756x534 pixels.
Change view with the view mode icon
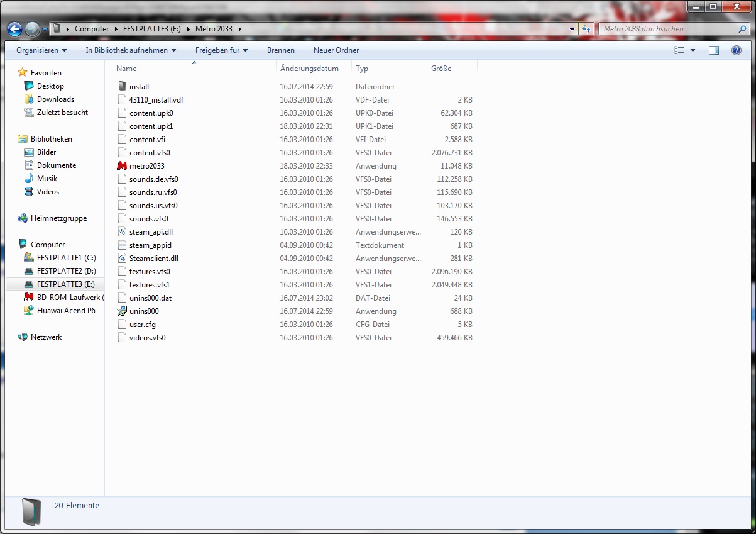pos(679,50)
